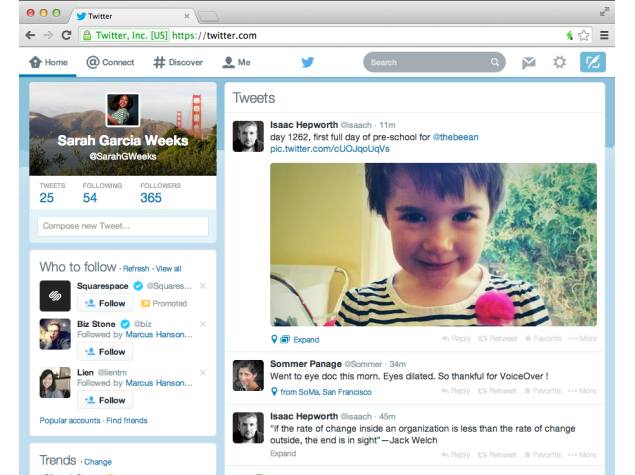Click the Twitter bird logo in navbar
This screenshot has width=635, height=475.
pos(308,62)
